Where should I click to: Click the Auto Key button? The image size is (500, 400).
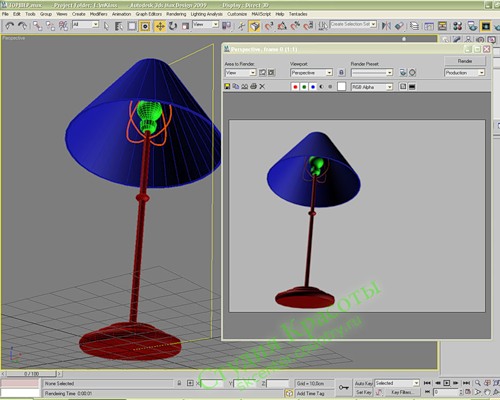(363, 383)
